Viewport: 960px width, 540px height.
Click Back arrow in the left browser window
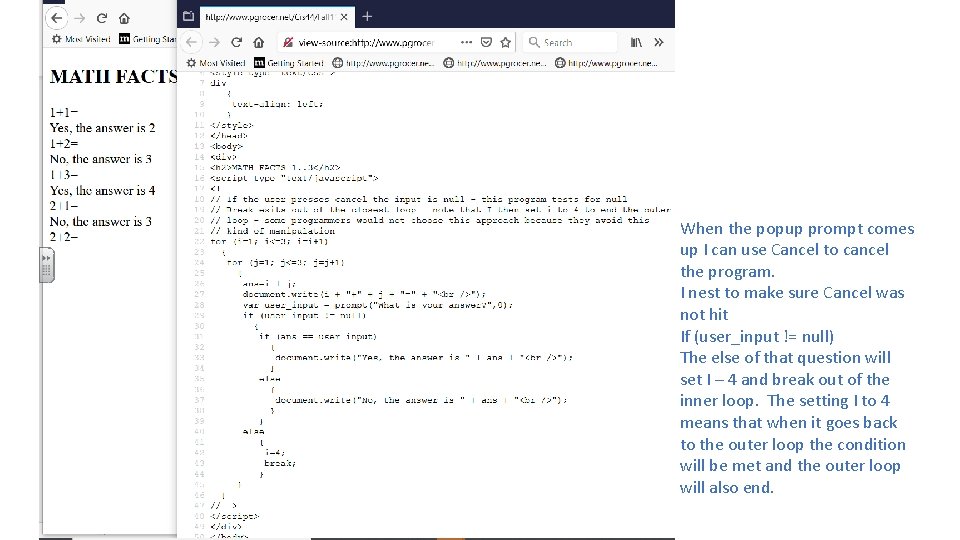coord(57,18)
